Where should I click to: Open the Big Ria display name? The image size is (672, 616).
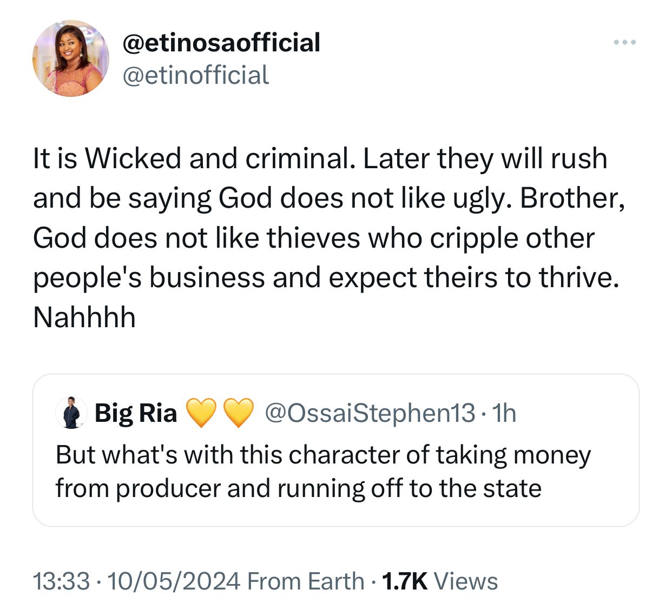point(136,413)
